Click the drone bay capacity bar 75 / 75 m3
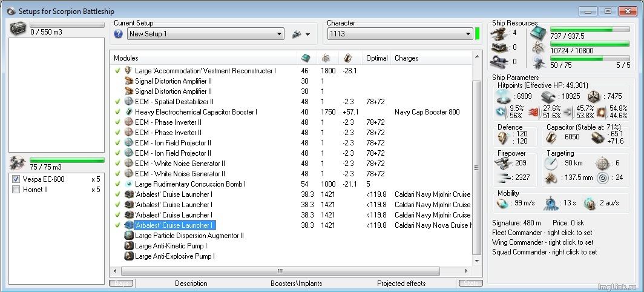The width and height of the screenshot is (644, 292). pos(67,160)
